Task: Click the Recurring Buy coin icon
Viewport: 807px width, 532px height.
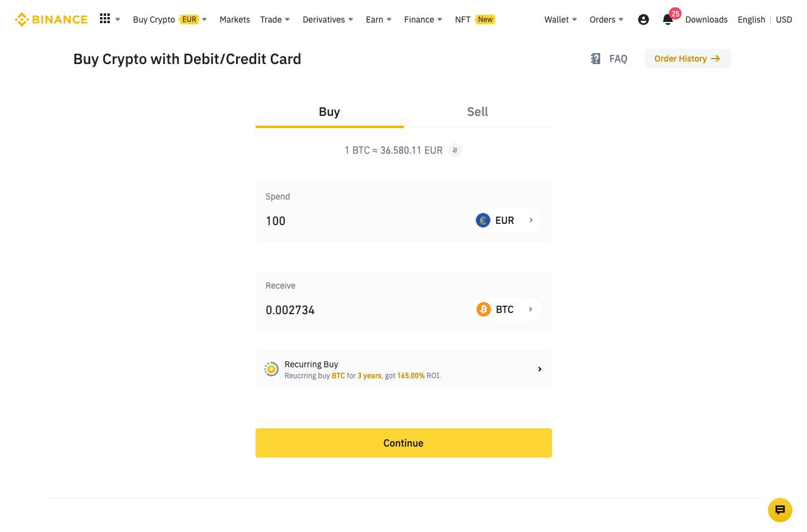Action: pyautogui.click(x=271, y=369)
